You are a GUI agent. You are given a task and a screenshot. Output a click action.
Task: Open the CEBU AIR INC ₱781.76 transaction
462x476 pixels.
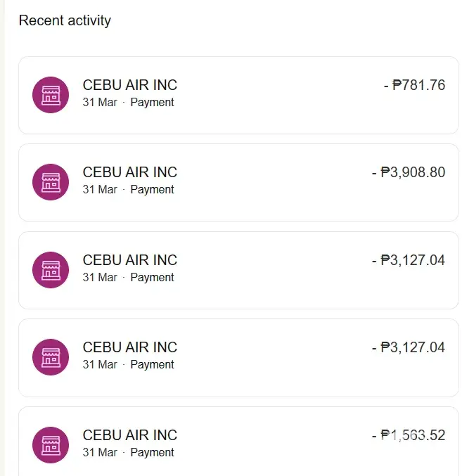130,85
